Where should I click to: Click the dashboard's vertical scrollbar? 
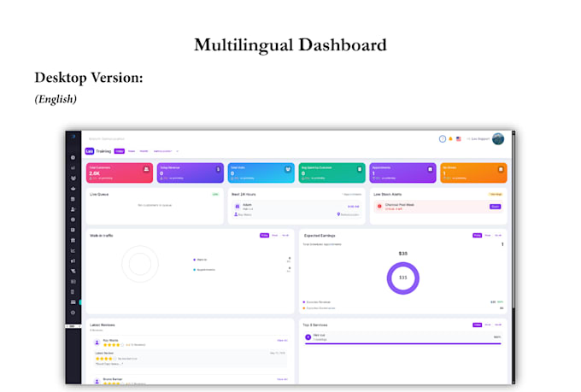[x=514, y=222]
